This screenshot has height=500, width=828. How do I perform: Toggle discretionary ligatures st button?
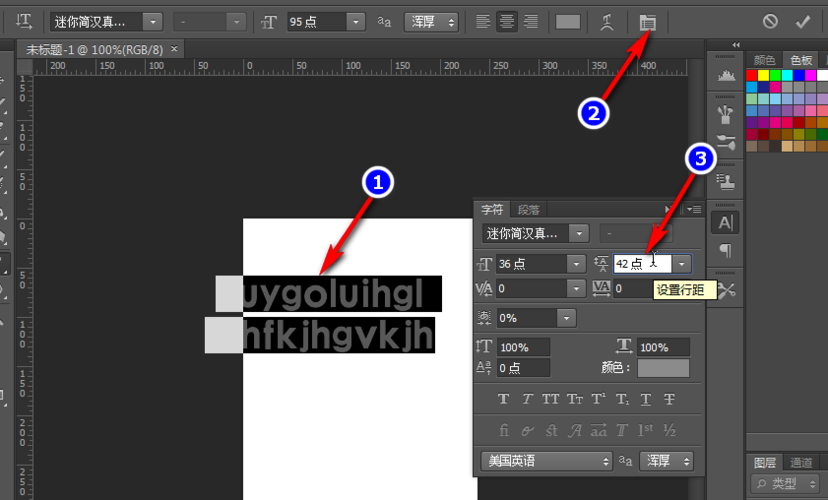pos(551,430)
